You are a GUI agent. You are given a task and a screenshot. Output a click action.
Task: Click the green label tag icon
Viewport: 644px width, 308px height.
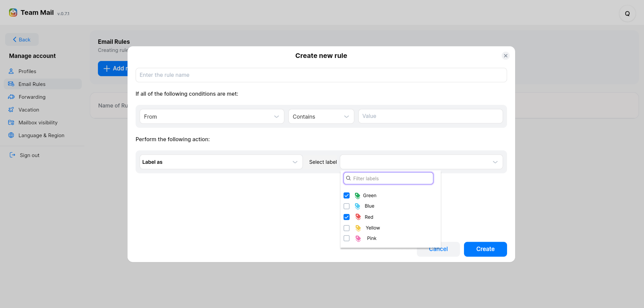(357, 196)
